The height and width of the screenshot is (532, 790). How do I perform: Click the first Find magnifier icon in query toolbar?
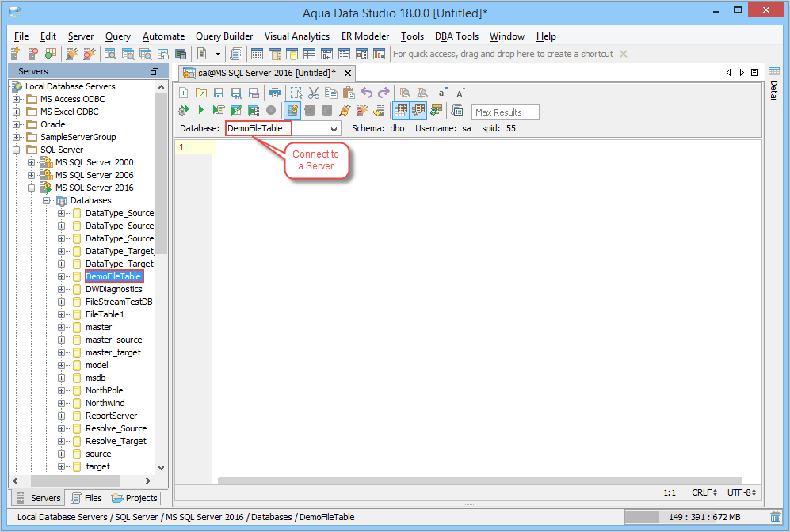pyautogui.click(x=405, y=93)
